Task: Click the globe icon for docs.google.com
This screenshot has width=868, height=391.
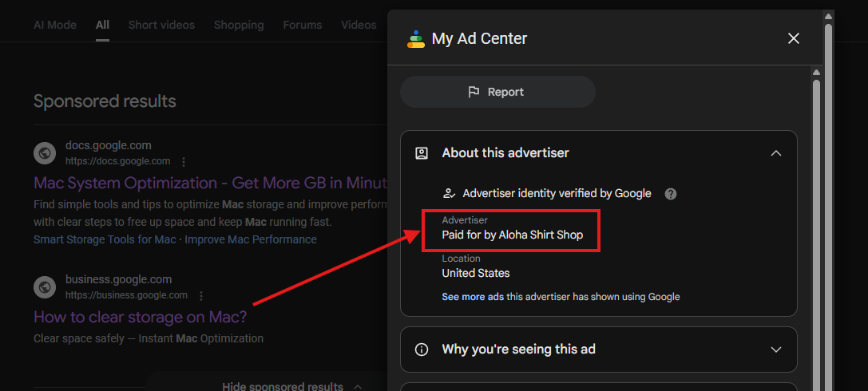Action: pyautogui.click(x=44, y=153)
